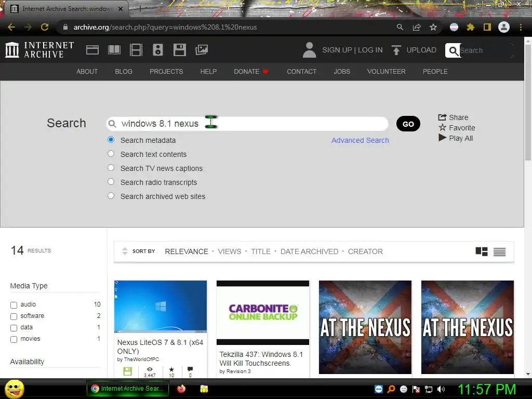Open VOLUNTEER in the navigation bar
532x399 pixels.
386,72
